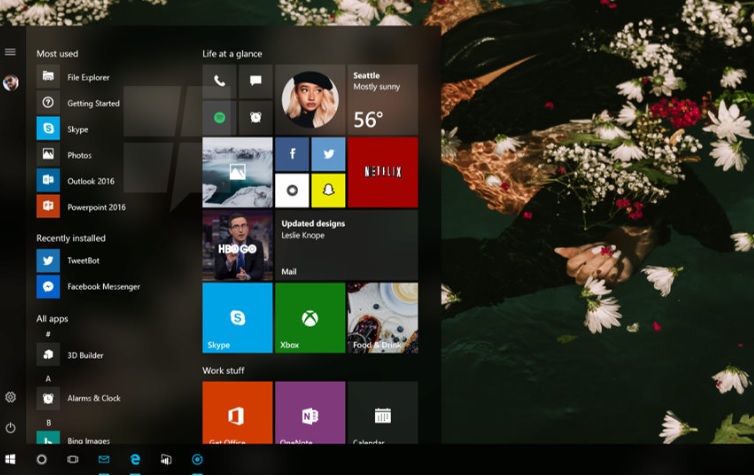Open the Phone tile
Image resolution: width=754 pixels, height=476 pixels.
point(219,81)
